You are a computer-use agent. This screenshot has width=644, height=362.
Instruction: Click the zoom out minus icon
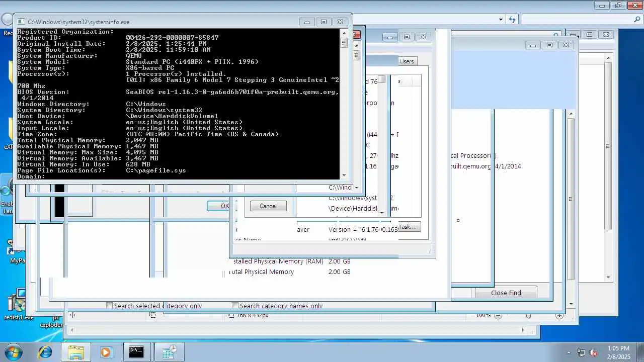coord(498,316)
